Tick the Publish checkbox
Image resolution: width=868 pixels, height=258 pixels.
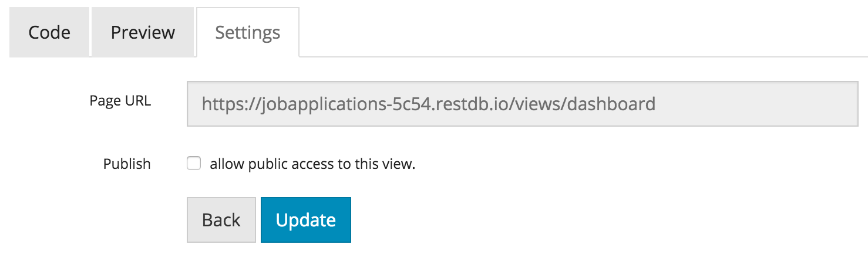(194, 164)
